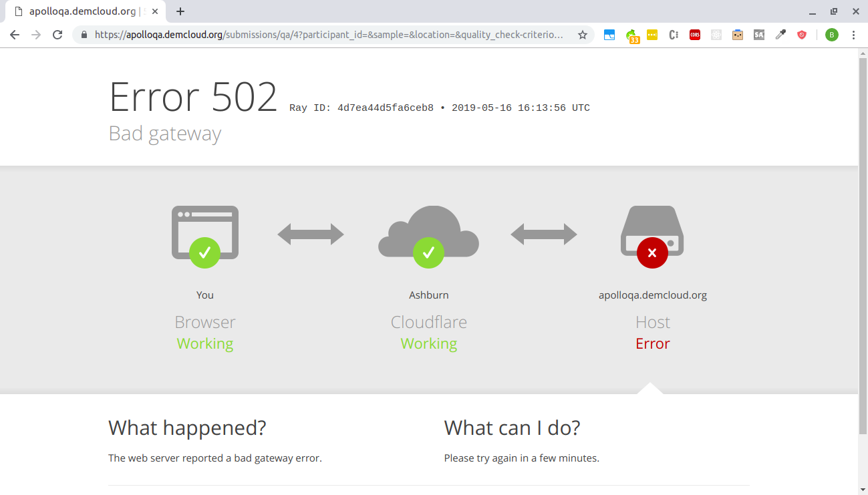This screenshot has width=868, height=495.
Task: Click the red shield adblocker extension icon
Action: click(801, 35)
